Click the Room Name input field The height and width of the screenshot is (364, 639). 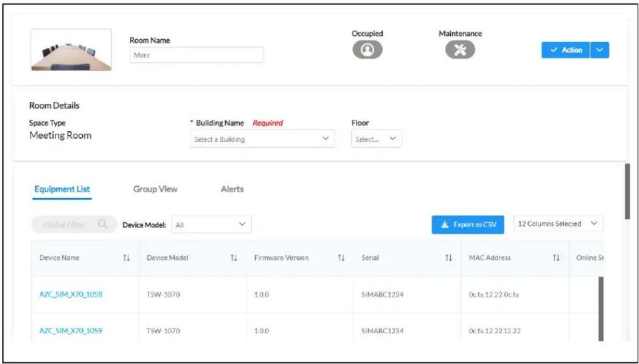tap(197, 55)
